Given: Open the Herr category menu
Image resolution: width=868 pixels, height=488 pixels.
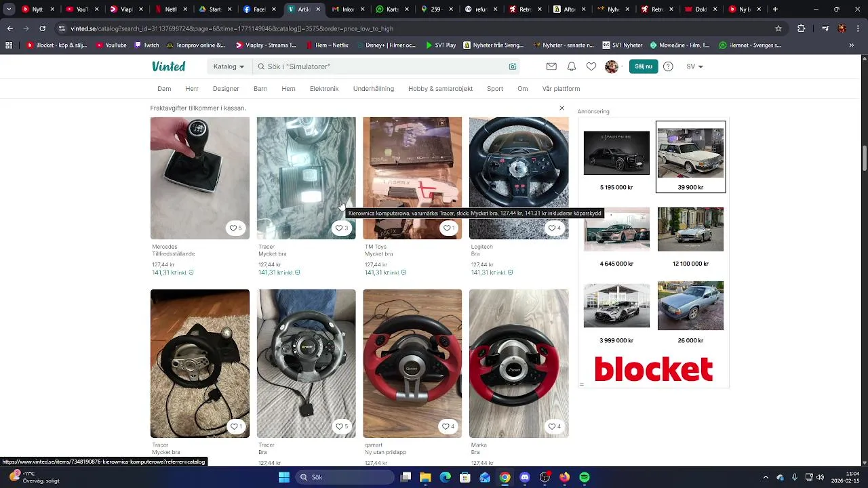Looking at the screenshot, I should pos(192,89).
